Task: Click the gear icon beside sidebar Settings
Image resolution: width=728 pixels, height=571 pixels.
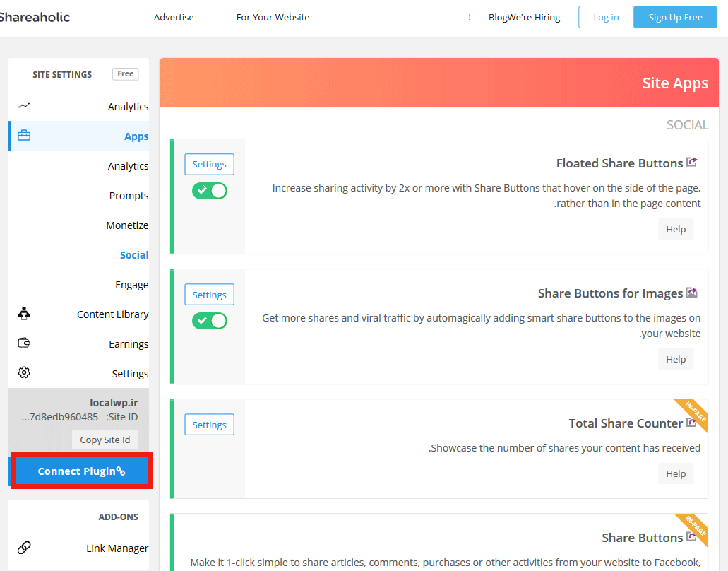Action: (x=24, y=372)
